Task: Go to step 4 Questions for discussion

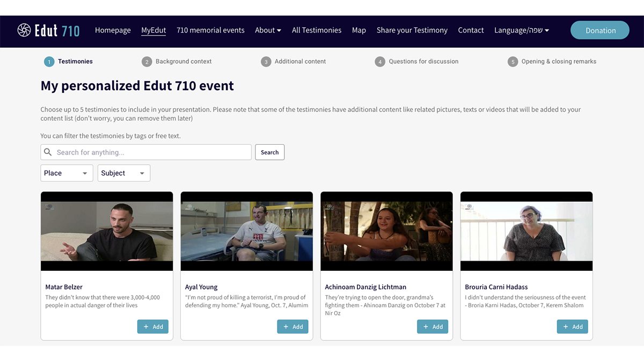Action: 417,62
